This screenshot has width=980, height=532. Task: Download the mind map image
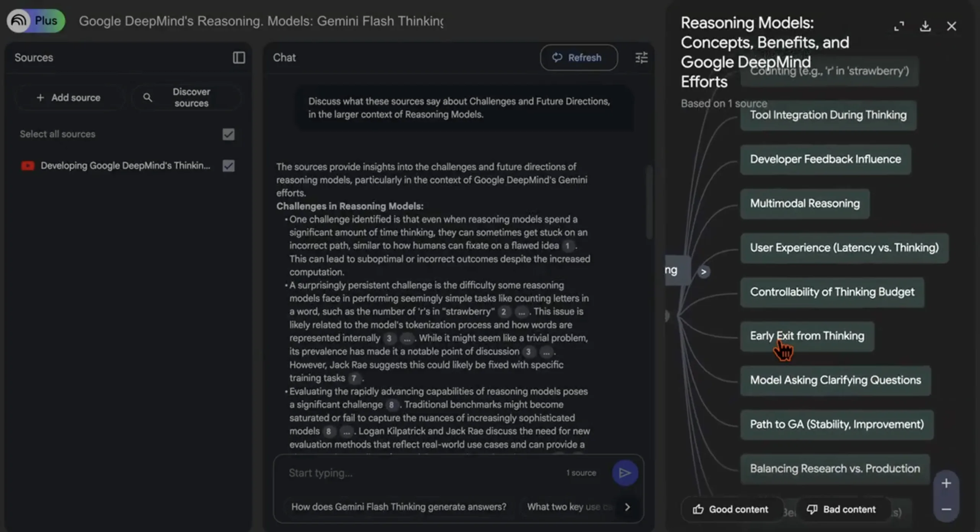click(925, 26)
